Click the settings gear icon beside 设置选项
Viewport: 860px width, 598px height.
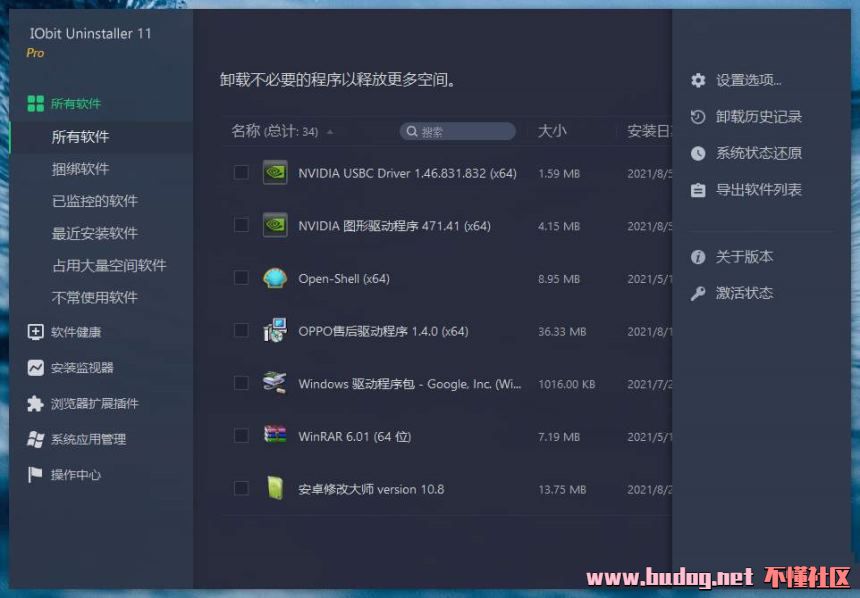pos(698,80)
